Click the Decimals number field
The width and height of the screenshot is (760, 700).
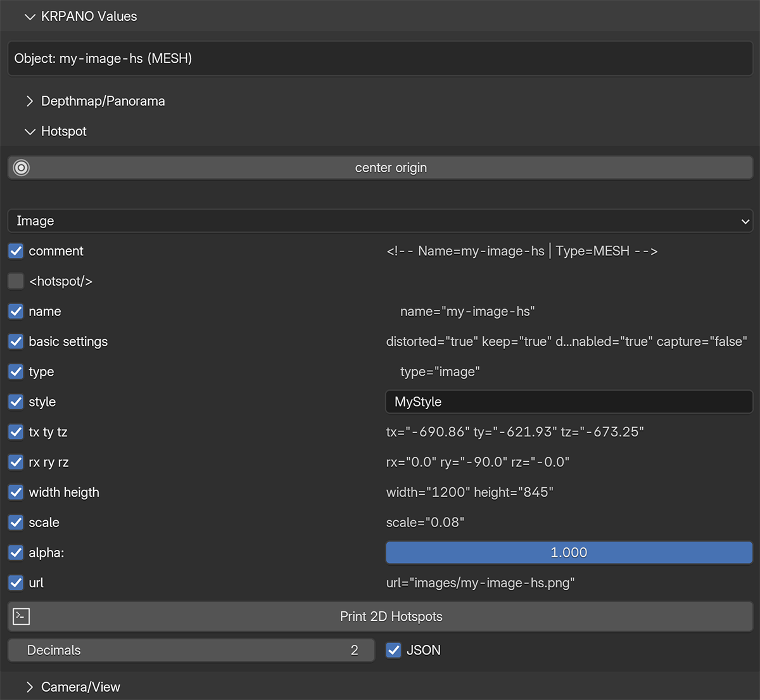click(x=191, y=650)
